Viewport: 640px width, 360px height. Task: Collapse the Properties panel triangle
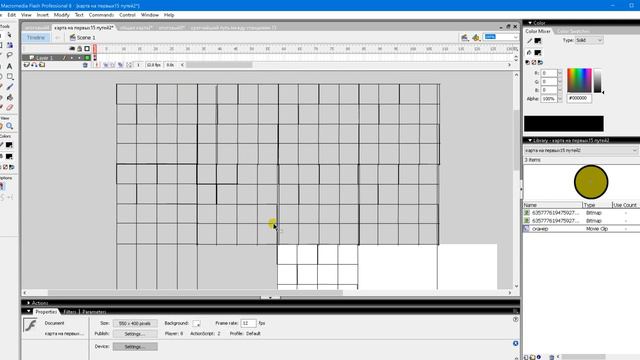[x=28, y=311]
